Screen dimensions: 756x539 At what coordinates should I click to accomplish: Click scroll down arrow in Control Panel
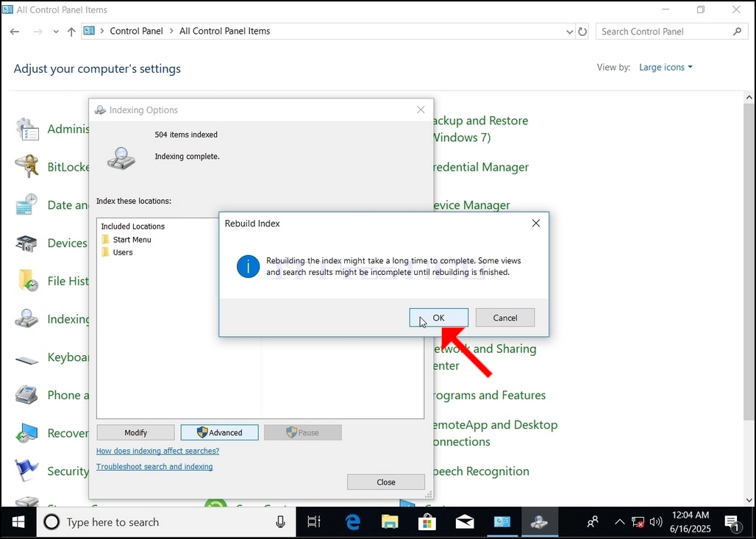pos(749,501)
